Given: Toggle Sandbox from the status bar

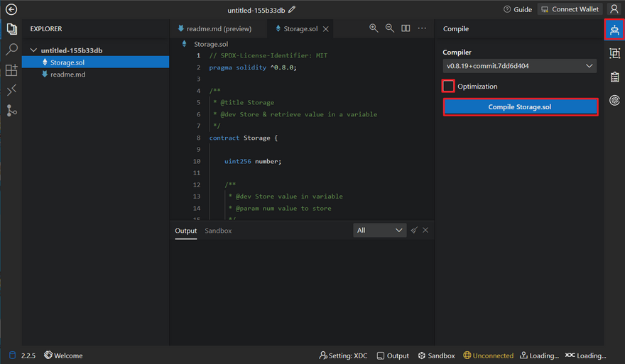Looking at the screenshot, I should (x=436, y=355).
